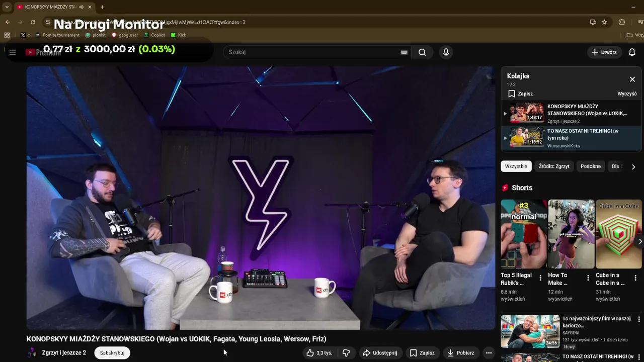Open the Kick bookmark
Image resolution: width=644 pixels, height=362 pixels.
pyautogui.click(x=179, y=35)
